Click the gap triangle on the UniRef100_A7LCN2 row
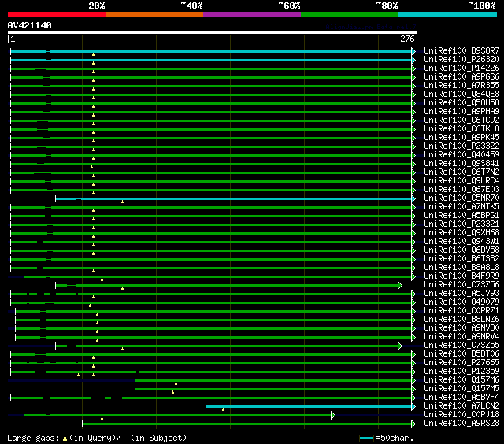Viewport: 504px width, 444px height. [224, 409]
